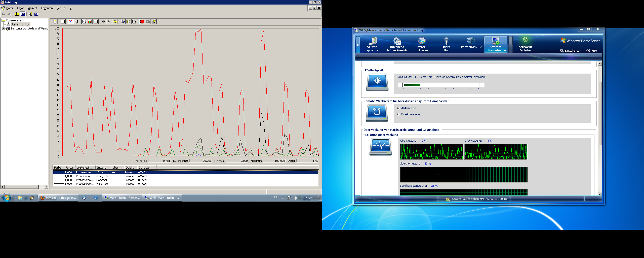Open the Favoriten menu

click(x=47, y=8)
